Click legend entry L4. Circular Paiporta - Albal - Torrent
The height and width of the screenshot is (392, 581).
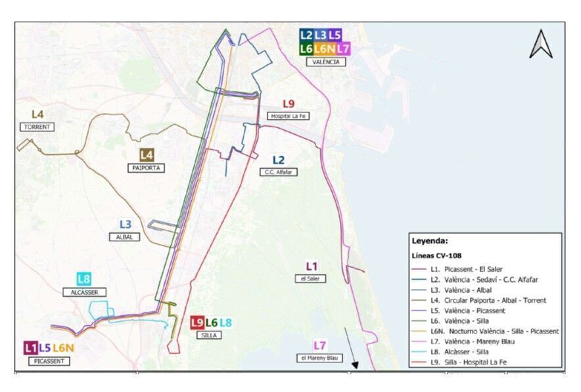[488, 300]
